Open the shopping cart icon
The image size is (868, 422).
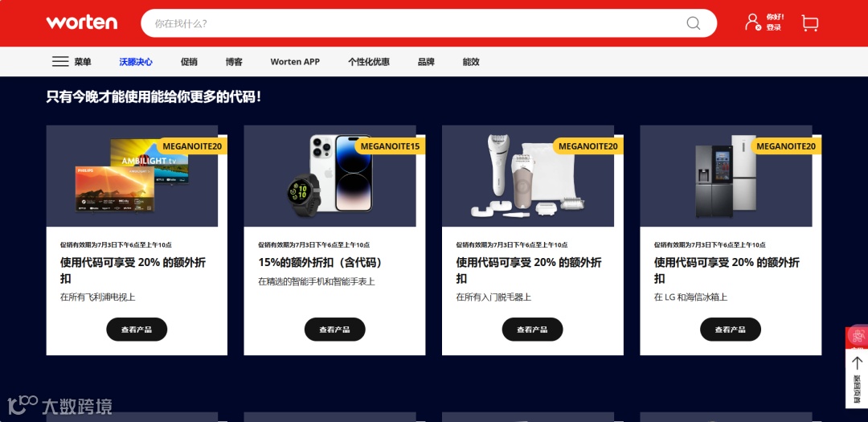click(x=809, y=23)
